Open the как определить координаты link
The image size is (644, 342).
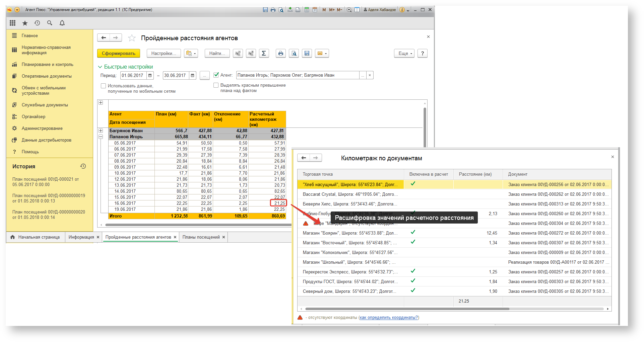point(389,318)
